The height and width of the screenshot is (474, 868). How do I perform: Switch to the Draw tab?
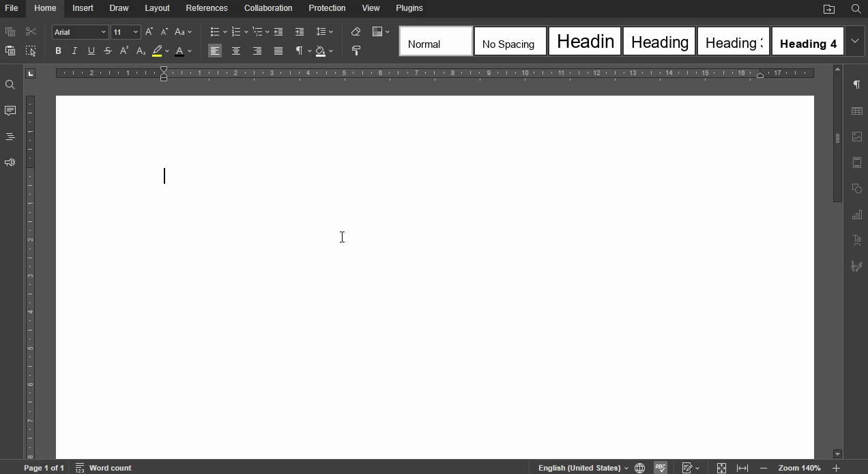(119, 8)
